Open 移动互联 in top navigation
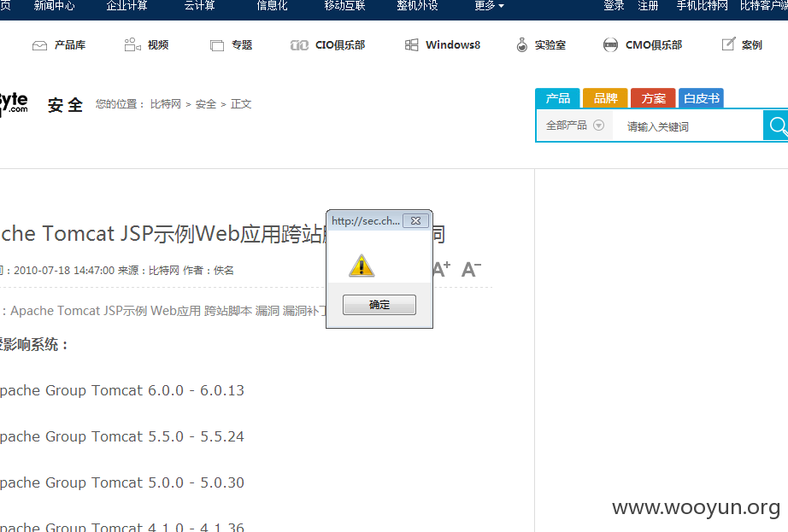The height and width of the screenshot is (532, 788). [344, 6]
